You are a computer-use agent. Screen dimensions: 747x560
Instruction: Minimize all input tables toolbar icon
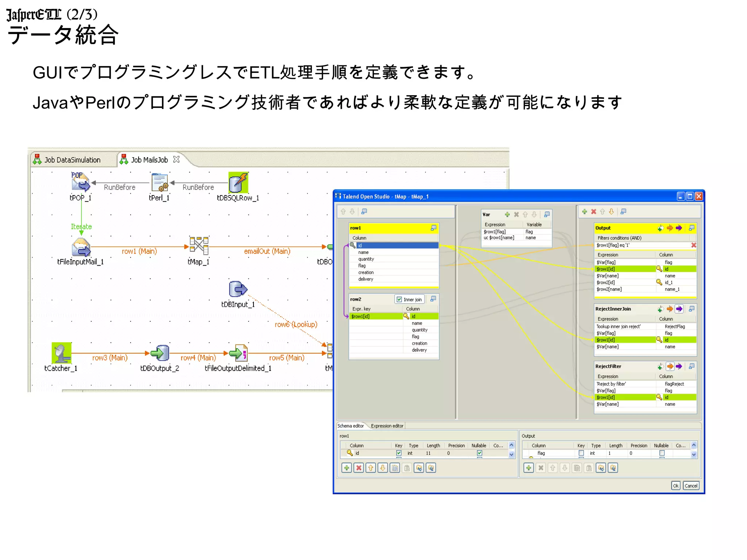[364, 211]
